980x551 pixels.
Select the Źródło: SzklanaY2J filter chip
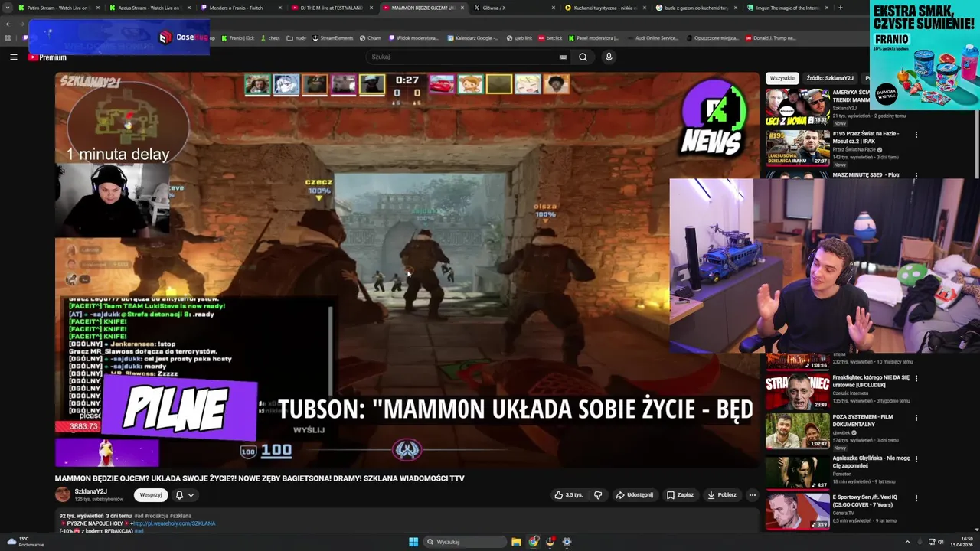830,78
